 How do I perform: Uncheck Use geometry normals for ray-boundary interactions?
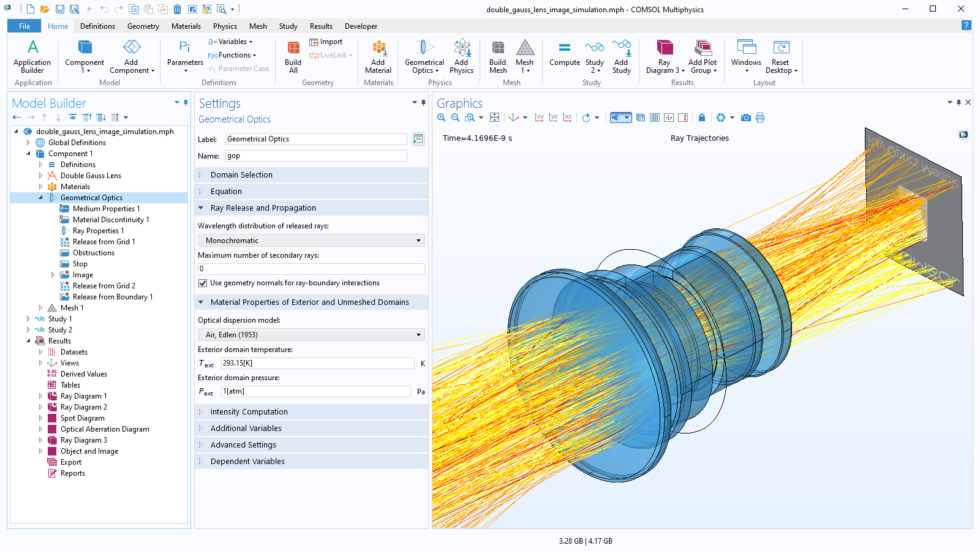click(203, 283)
